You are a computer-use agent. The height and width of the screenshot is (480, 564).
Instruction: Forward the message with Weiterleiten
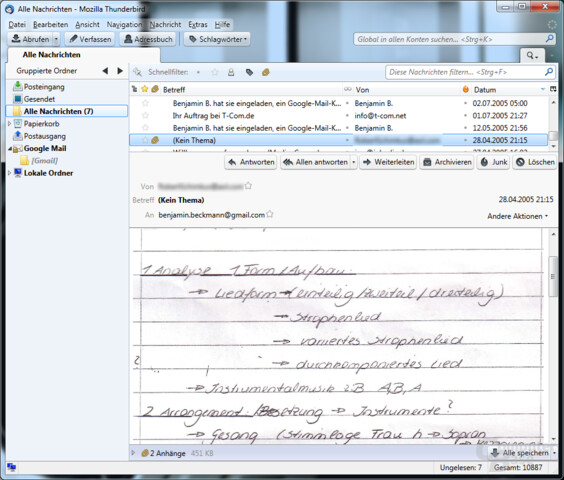[388, 162]
